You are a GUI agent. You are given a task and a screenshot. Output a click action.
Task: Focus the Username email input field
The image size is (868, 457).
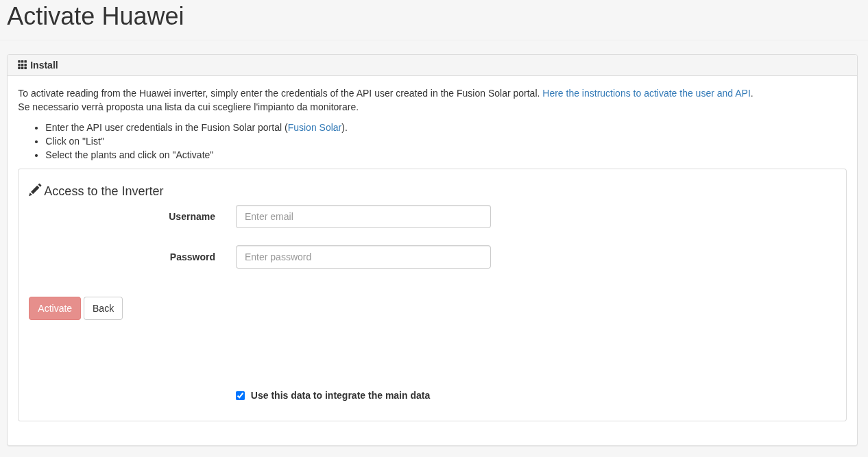363,217
